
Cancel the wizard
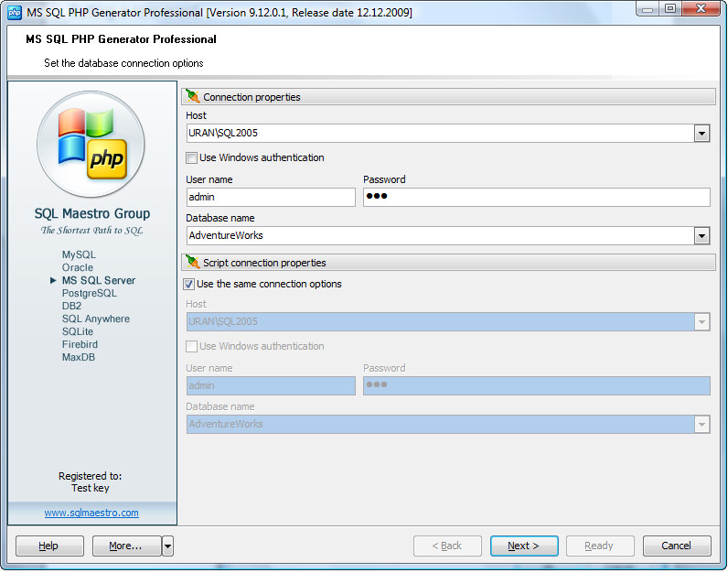click(677, 546)
